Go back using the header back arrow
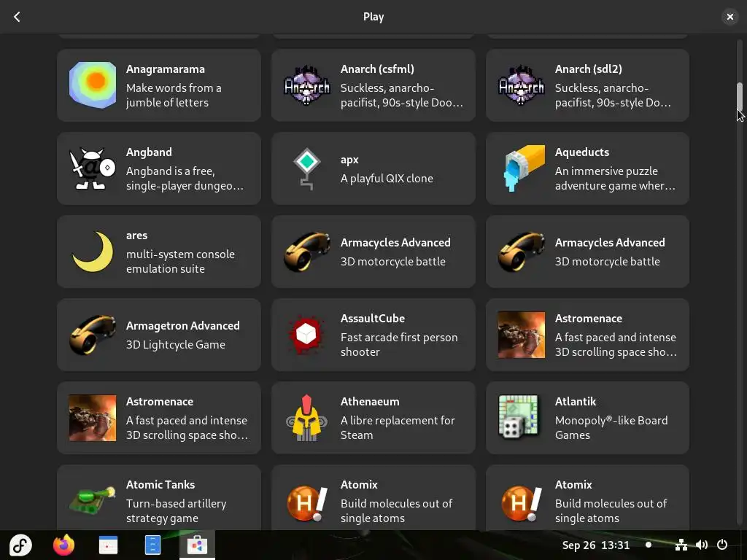Screen dimensions: 747x560 18,17
